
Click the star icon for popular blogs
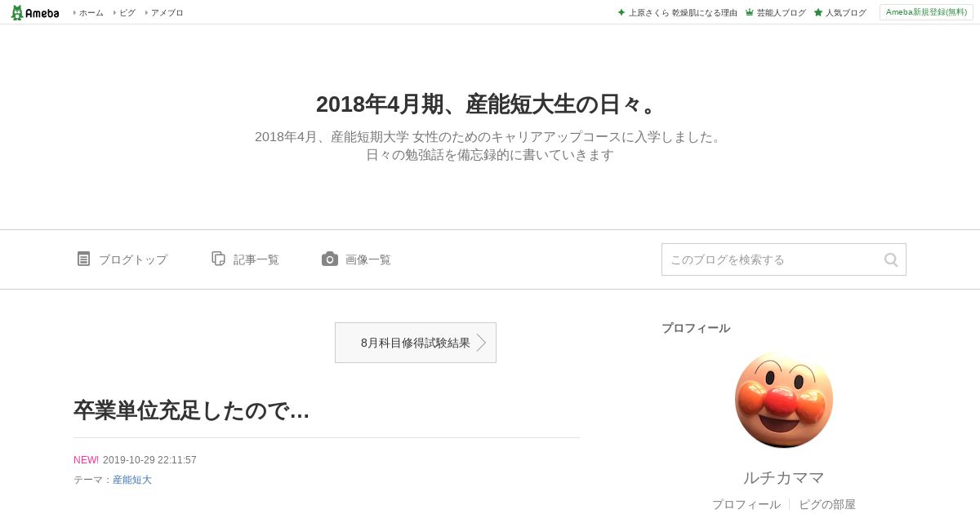817,12
